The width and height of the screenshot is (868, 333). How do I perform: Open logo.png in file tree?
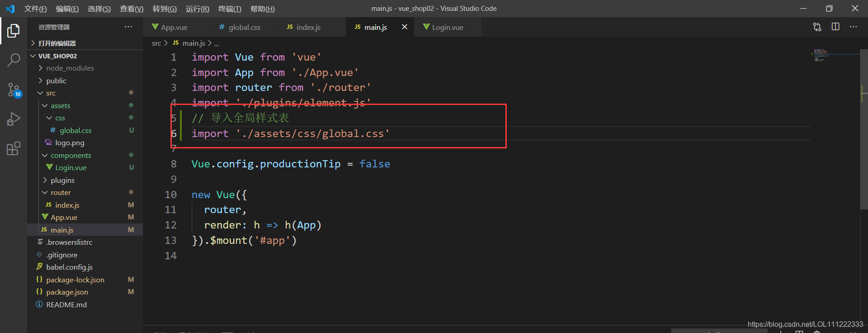coord(85,143)
